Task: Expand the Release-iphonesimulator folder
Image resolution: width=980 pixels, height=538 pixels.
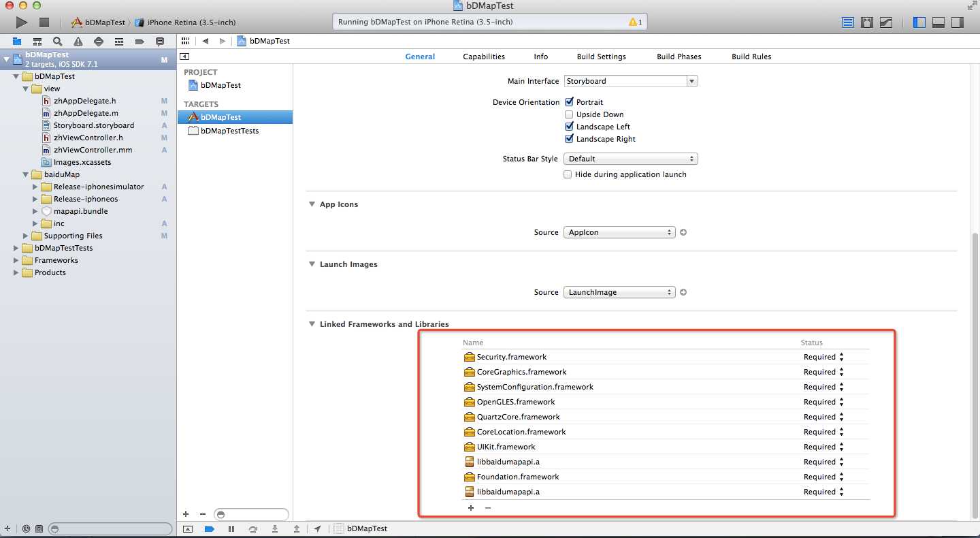Action: click(35, 187)
